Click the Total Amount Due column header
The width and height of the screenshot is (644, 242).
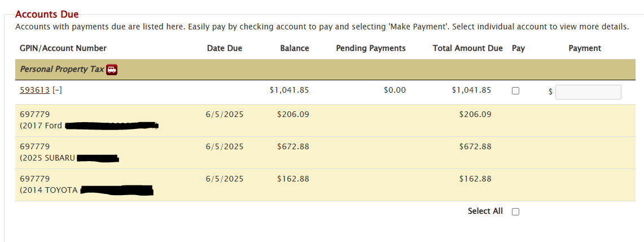click(x=467, y=48)
